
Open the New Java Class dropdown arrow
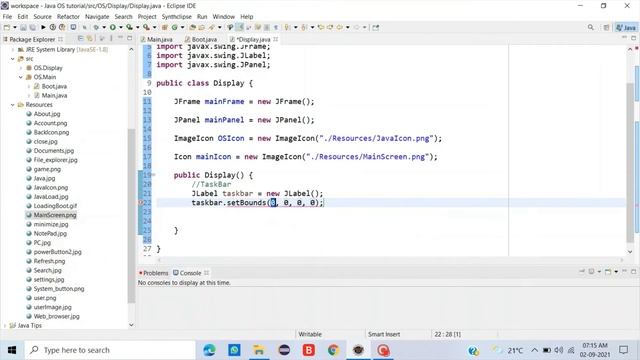(x=182, y=27)
